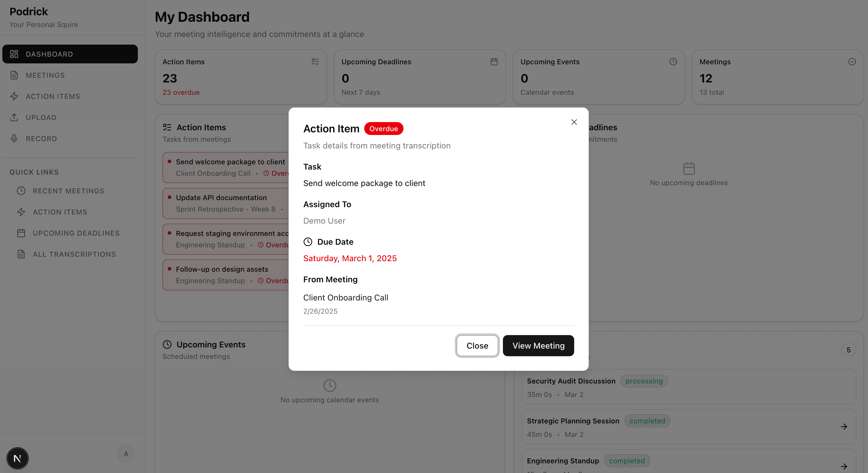Click the Upload arrow icon
This screenshot has height=473, width=868.
[14, 118]
